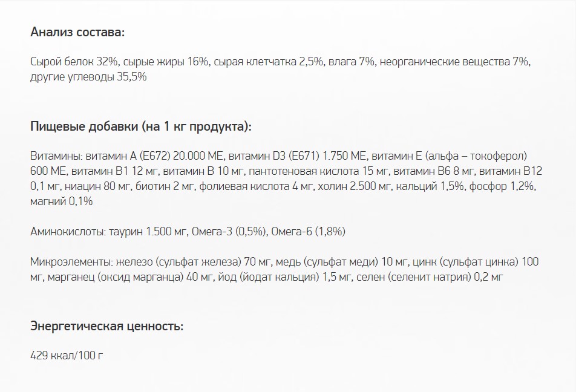Image resolution: width=576 pixels, height=392 pixels.
Task: Click the word "Микроэлементы:"
Action: pos(69,262)
